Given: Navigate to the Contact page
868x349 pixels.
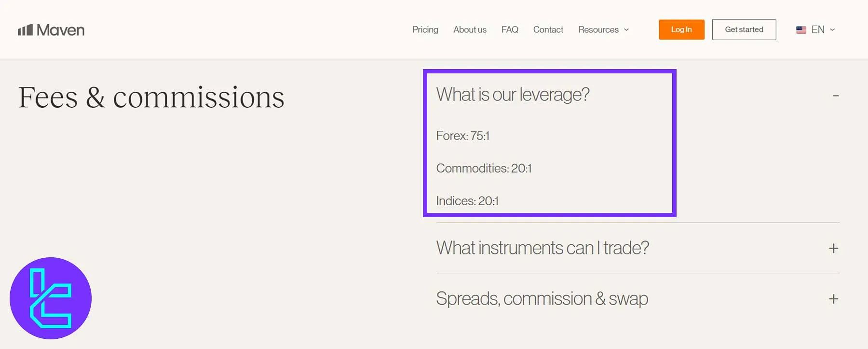Looking at the screenshot, I should (548, 30).
